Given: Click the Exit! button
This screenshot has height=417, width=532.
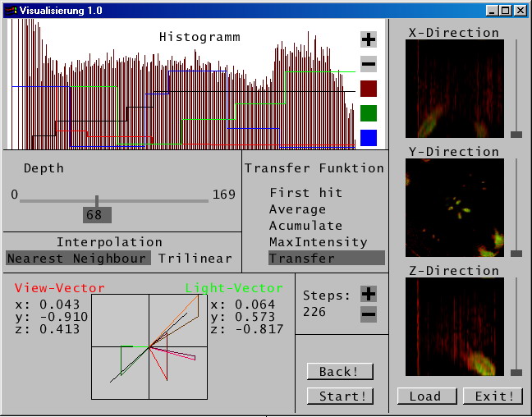Looking at the screenshot, I should click(493, 396).
